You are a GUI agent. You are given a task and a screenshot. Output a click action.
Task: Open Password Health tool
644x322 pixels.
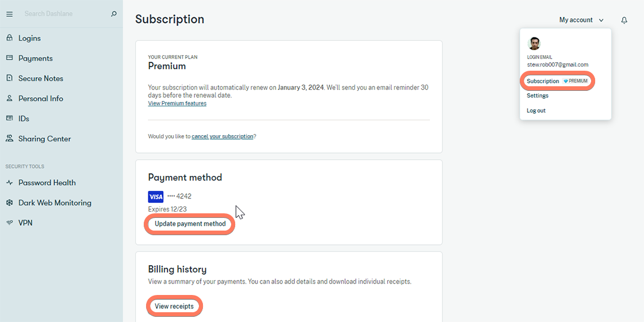pos(47,183)
